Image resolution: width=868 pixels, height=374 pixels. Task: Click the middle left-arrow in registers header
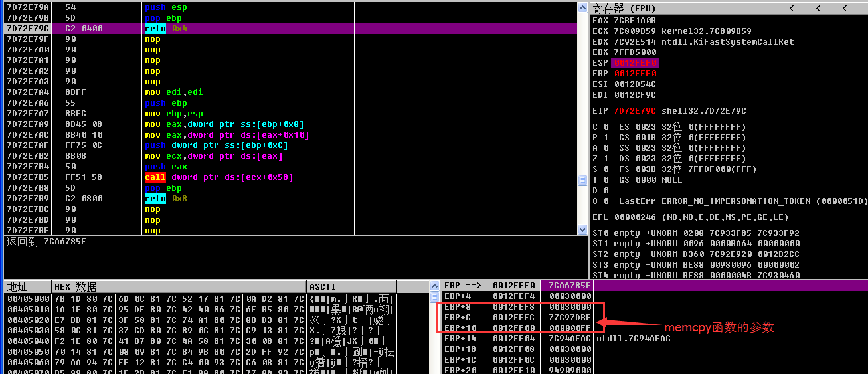coord(818,8)
